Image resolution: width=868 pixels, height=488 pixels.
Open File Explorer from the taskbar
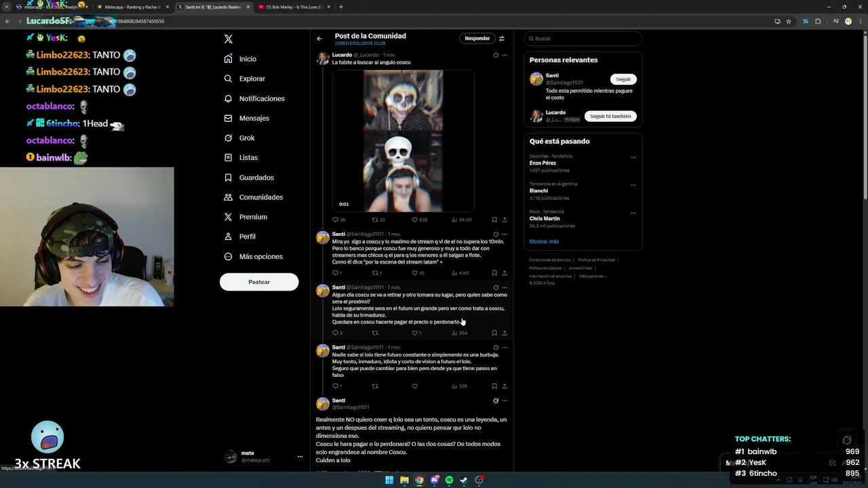coord(404,480)
